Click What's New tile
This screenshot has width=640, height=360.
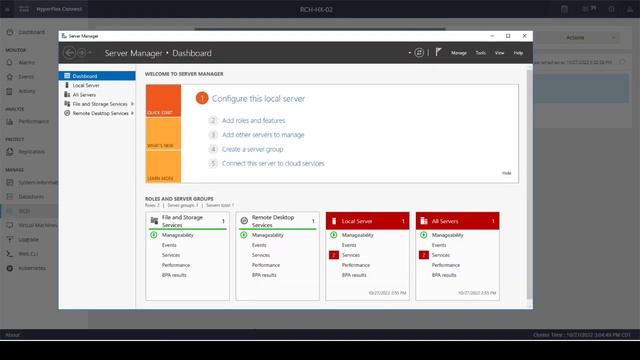163,134
